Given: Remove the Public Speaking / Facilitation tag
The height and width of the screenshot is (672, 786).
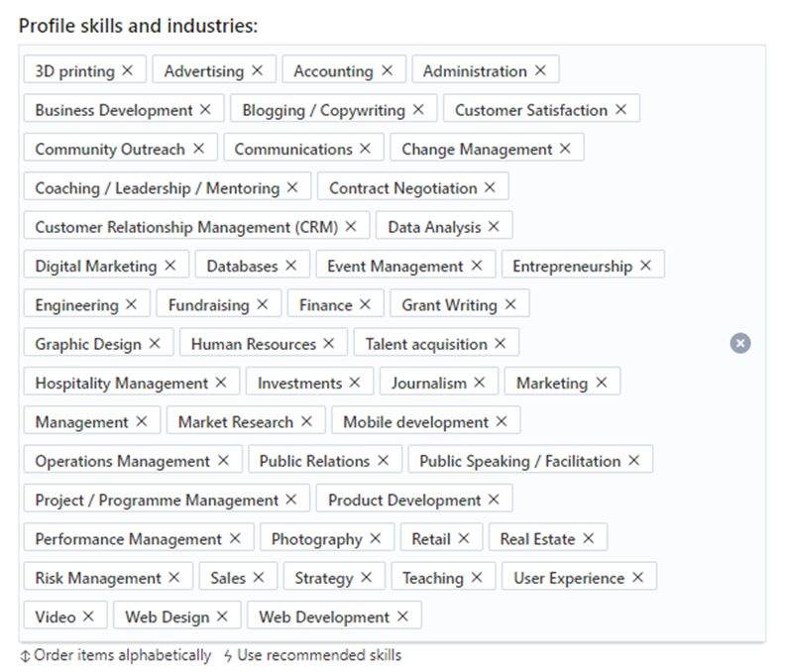Looking at the screenshot, I should 633,460.
